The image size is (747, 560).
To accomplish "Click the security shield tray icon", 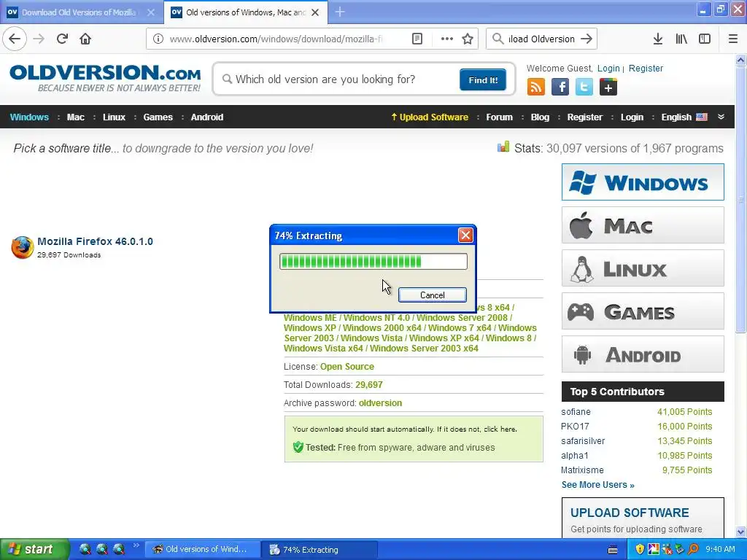I will pos(640,549).
